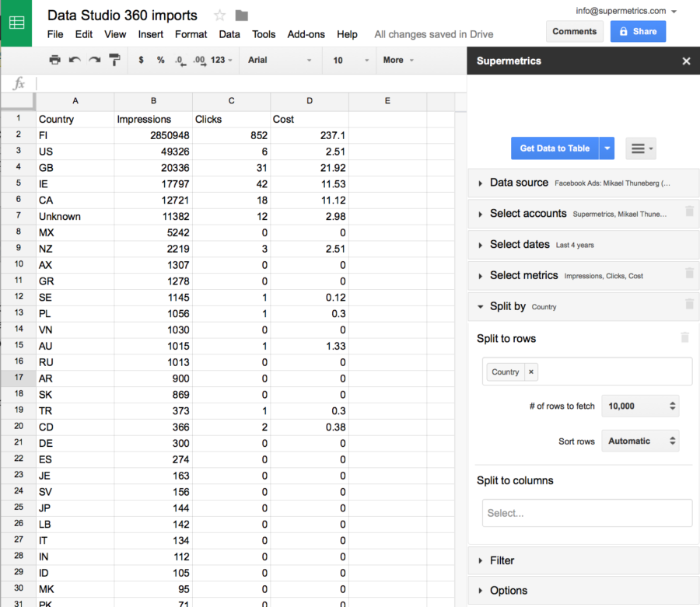Open the Add-ons menu

306,34
